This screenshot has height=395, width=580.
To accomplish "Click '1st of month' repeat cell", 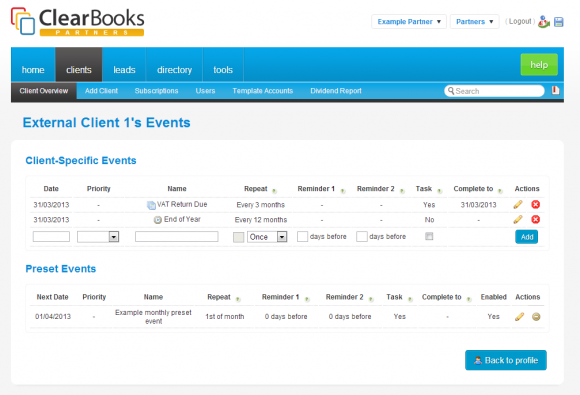I will coord(225,317).
